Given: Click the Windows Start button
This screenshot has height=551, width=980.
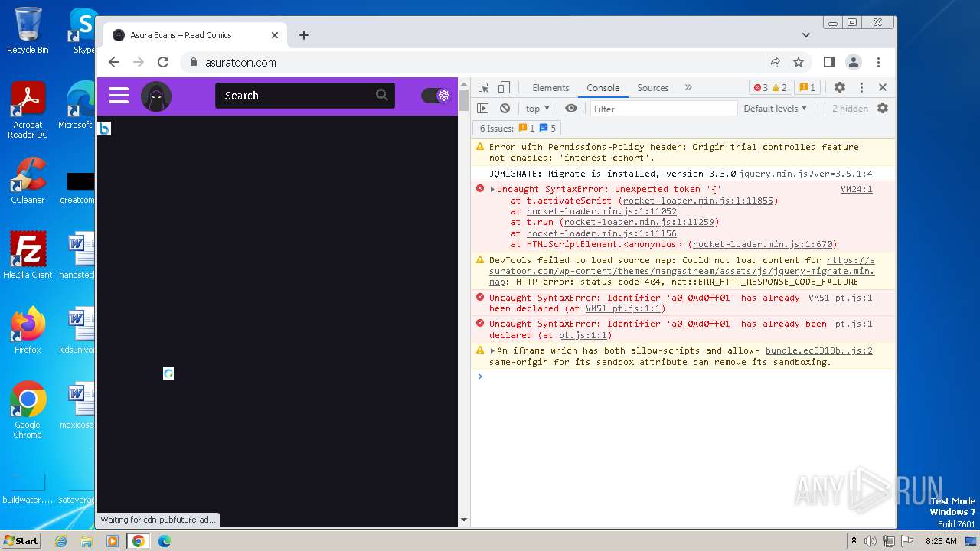Looking at the screenshot, I should pos(21,540).
